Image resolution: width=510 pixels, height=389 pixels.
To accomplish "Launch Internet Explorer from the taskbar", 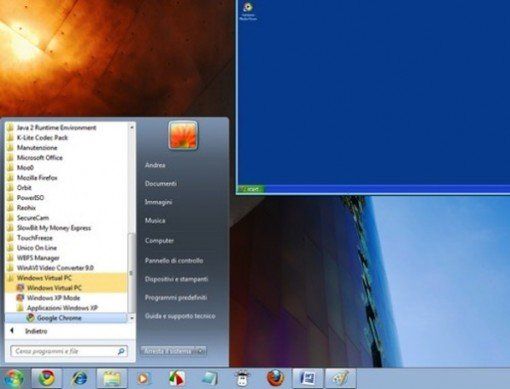I will coord(79,378).
